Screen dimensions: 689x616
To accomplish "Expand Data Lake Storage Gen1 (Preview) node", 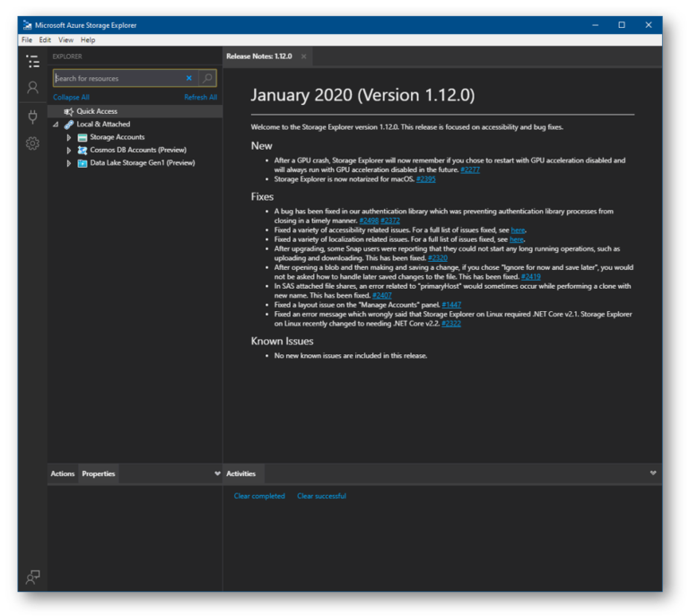I will [x=69, y=163].
